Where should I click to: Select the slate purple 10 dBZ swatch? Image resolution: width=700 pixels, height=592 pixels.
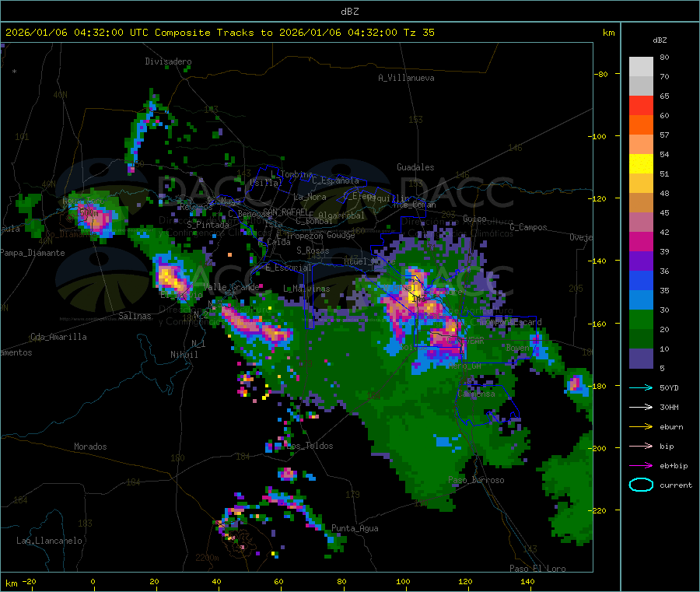pyautogui.click(x=641, y=359)
